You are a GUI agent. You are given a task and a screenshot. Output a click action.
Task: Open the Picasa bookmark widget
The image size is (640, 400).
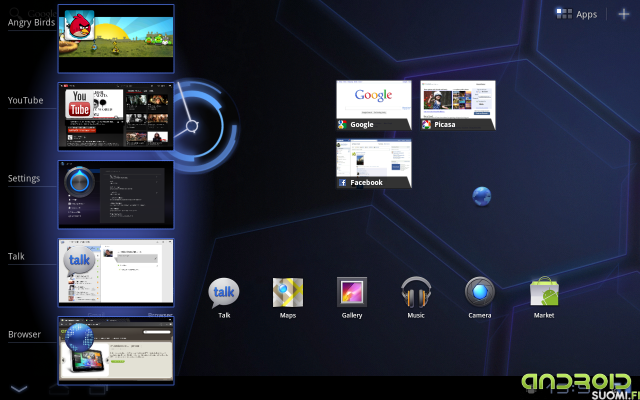(x=458, y=105)
